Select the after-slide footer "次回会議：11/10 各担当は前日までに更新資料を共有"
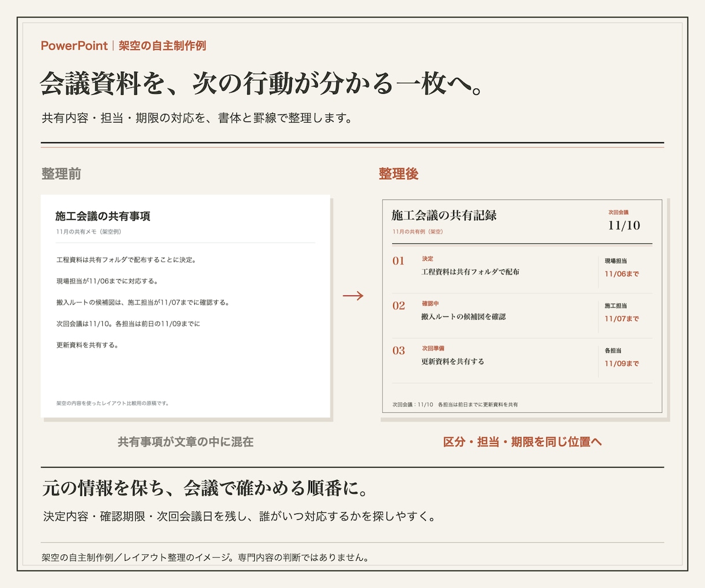Viewport: 705px width, 588px height. (x=455, y=405)
